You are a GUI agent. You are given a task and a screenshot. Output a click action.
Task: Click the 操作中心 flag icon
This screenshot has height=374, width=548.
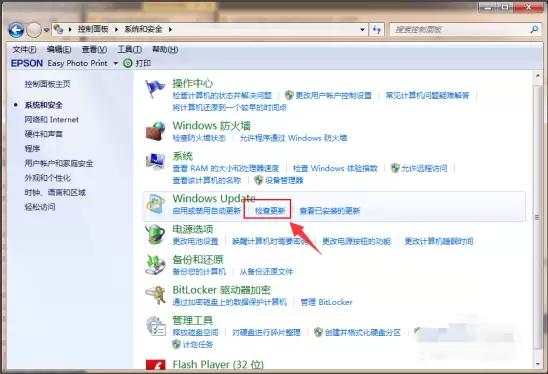point(155,89)
